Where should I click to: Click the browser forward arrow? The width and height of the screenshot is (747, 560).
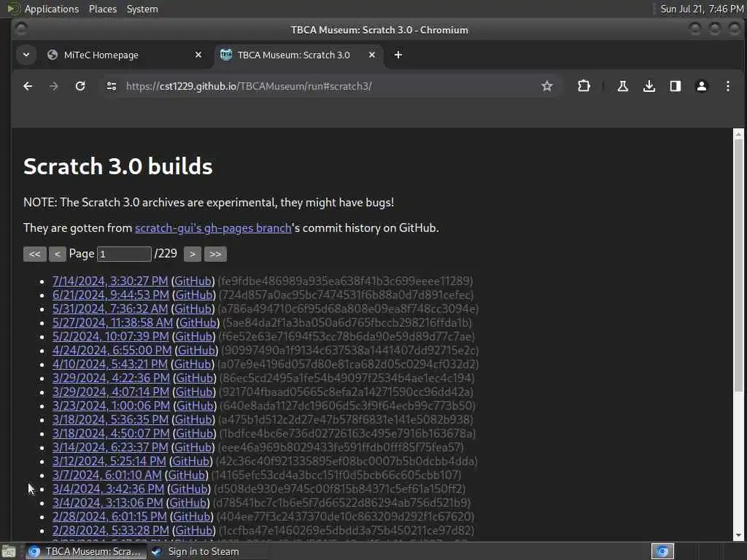[x=54, y=86]
